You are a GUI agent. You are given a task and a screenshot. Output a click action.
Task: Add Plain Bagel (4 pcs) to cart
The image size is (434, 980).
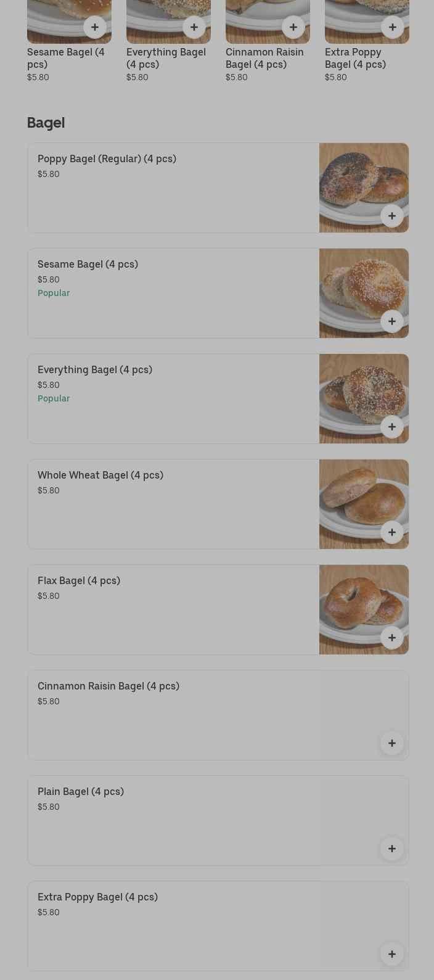click(392, 849)
